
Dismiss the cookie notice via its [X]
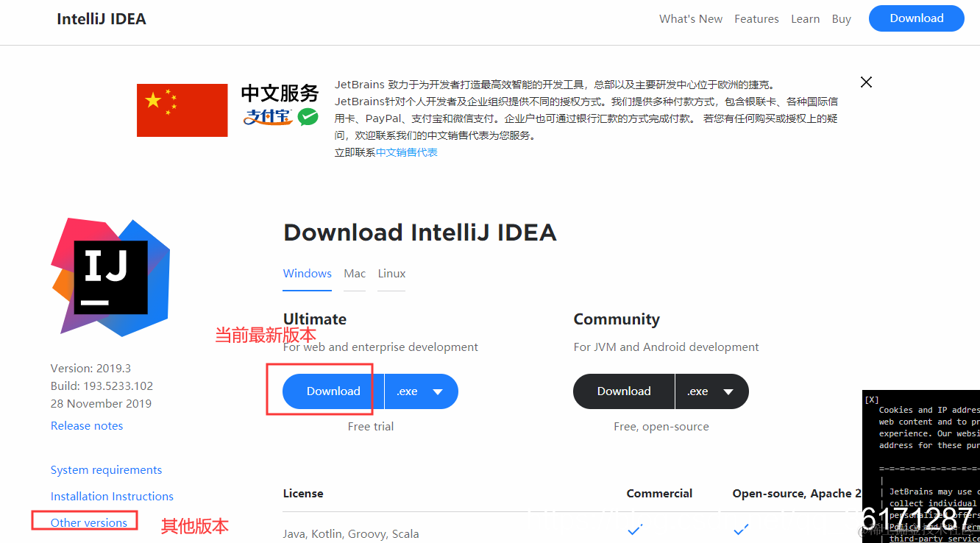[x=872, y=399]
